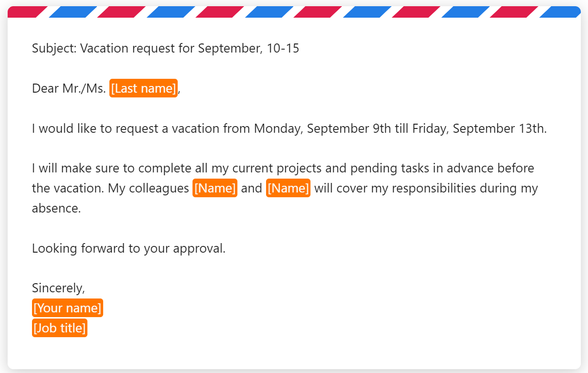Click the "Dear Mr./Ms." greeting text
The width and height of the screenshot is (588, 373).
point(69,88)
